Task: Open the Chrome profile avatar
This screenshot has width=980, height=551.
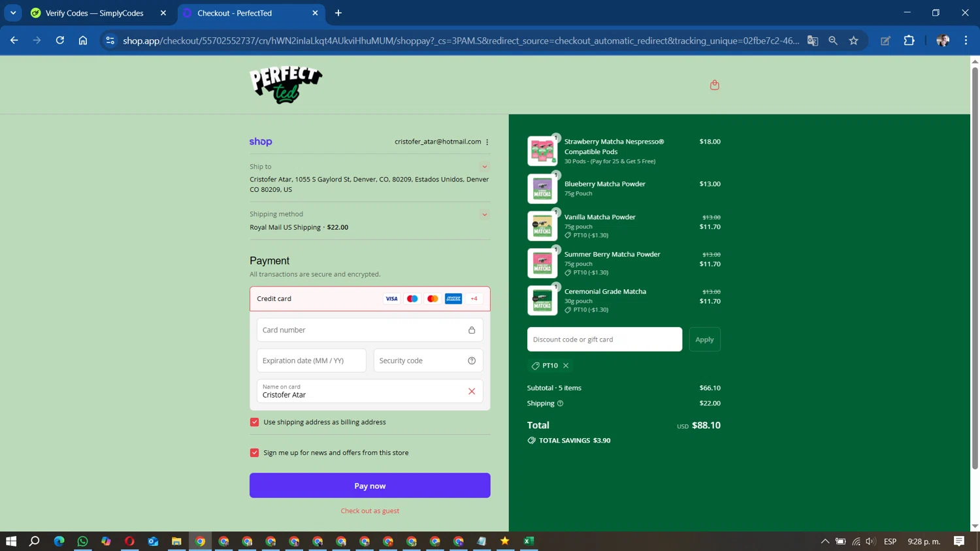Action: point(943,40)
